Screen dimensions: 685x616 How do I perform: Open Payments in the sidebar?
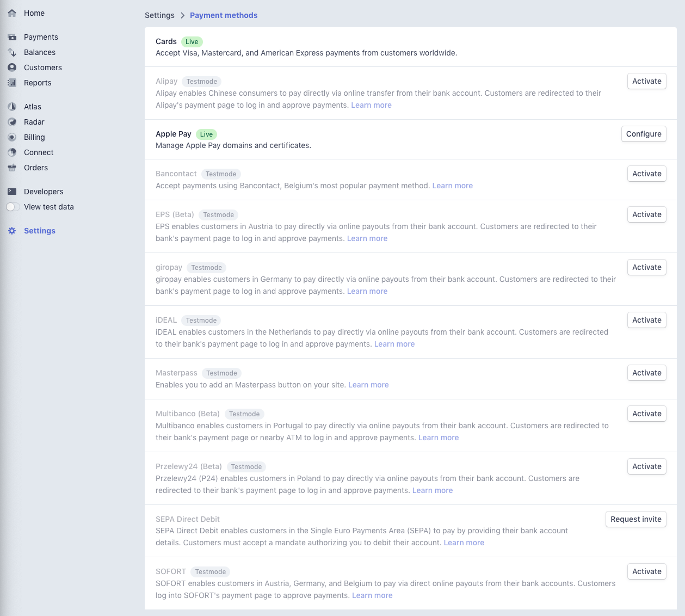click(x=41, y=37)
